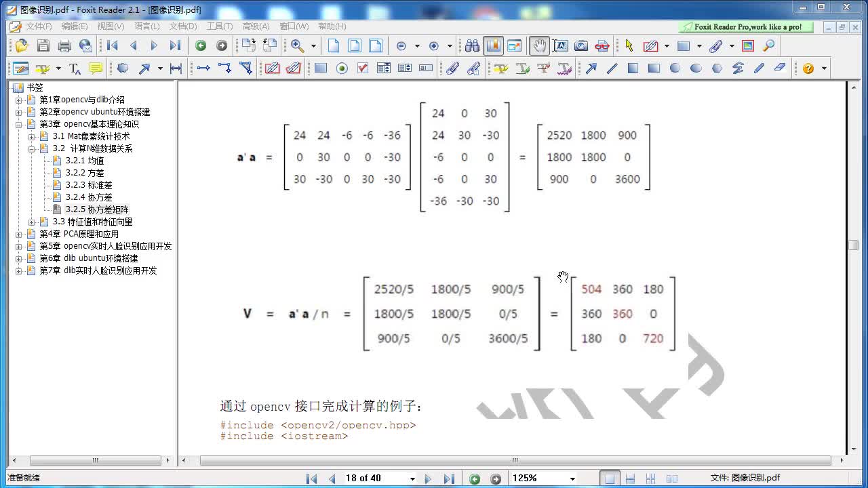
Task: Open the 文件(F) menu
Action: pos(39,26)
